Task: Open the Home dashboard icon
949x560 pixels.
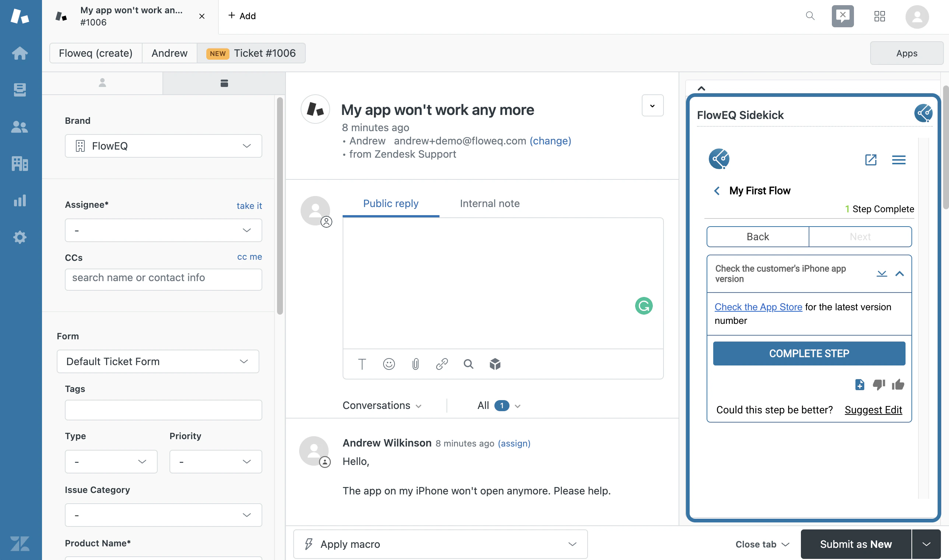Action: pyautogui.click(x=20, y=53)
